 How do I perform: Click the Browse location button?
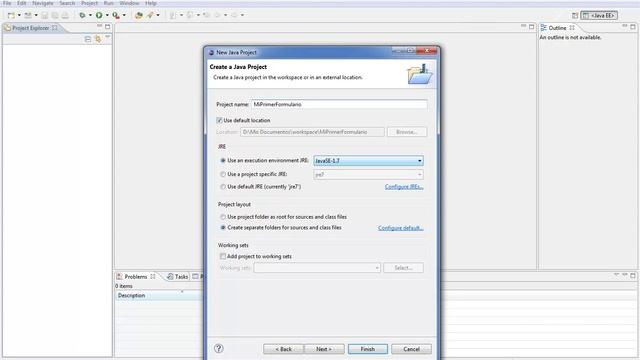click(x=407, y=132)
